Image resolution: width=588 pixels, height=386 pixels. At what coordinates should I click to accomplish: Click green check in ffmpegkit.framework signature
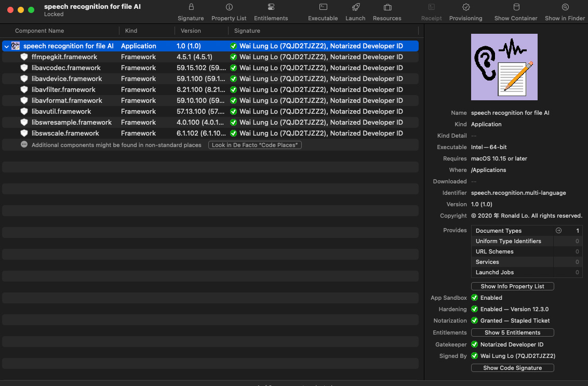click(233, 57)
